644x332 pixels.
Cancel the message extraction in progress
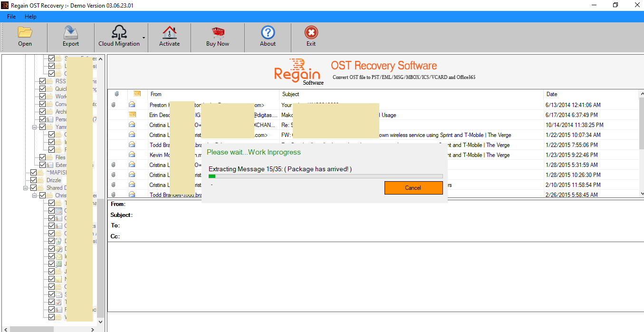(x=413, y=187)
